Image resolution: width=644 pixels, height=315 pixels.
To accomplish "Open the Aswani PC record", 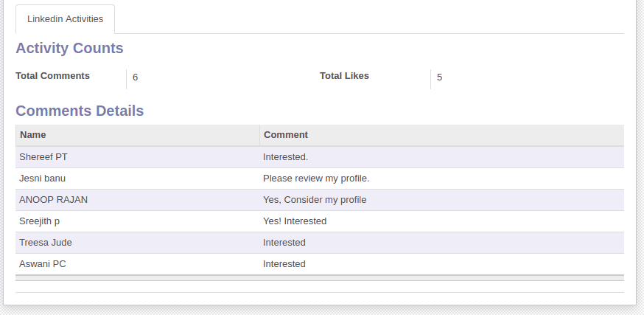I will pos(43,264).
